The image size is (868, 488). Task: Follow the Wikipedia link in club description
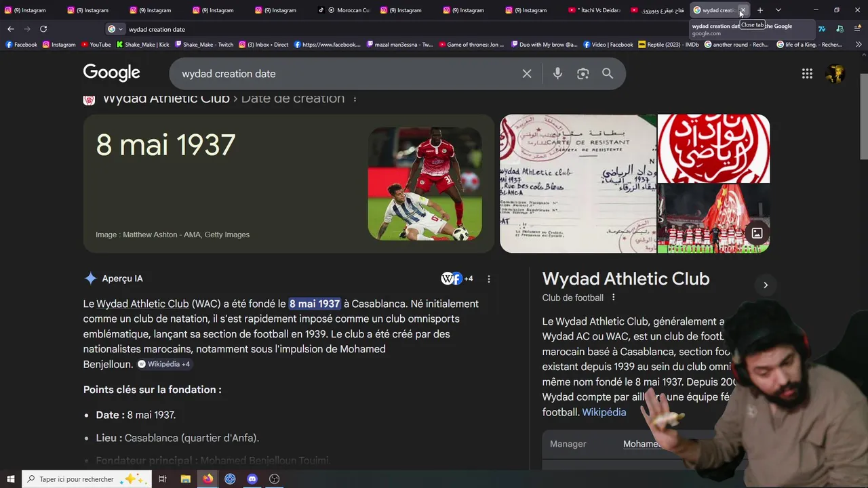tap(604, 412)
